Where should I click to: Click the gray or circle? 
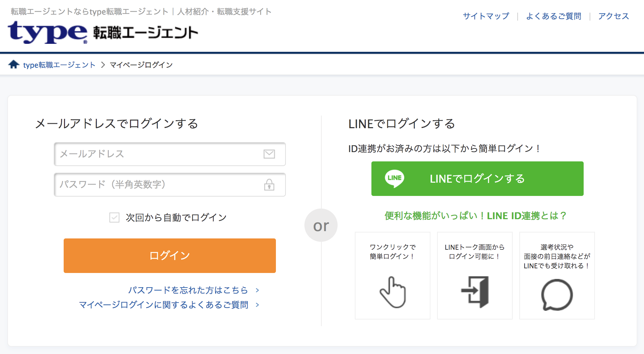pos(321,225)
